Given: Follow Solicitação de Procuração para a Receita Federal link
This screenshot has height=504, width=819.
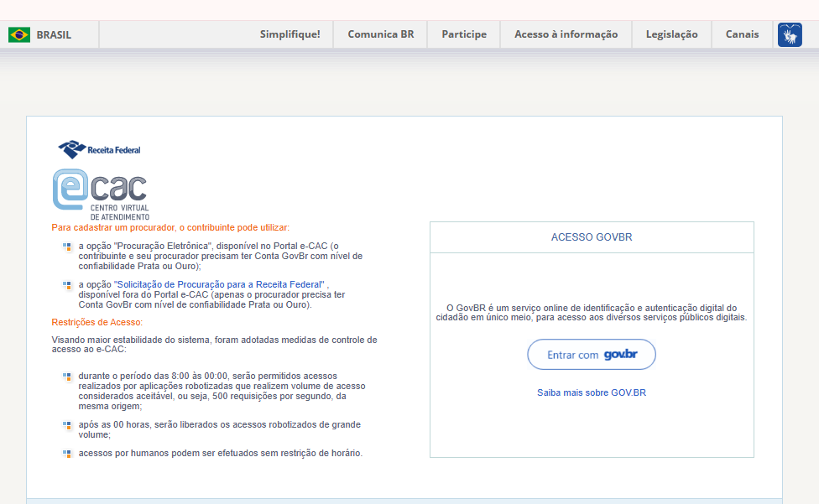Looking at the screenshot, I should (219, 285).
